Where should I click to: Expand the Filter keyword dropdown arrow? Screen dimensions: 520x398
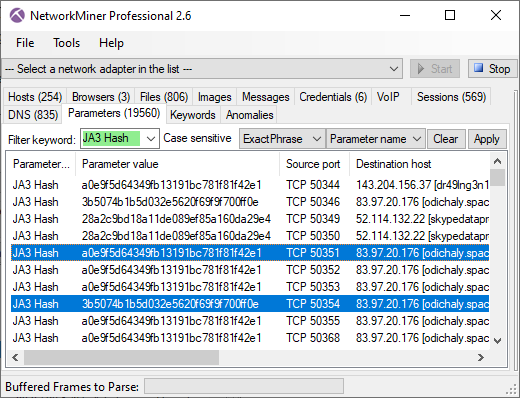click(151, 138)
